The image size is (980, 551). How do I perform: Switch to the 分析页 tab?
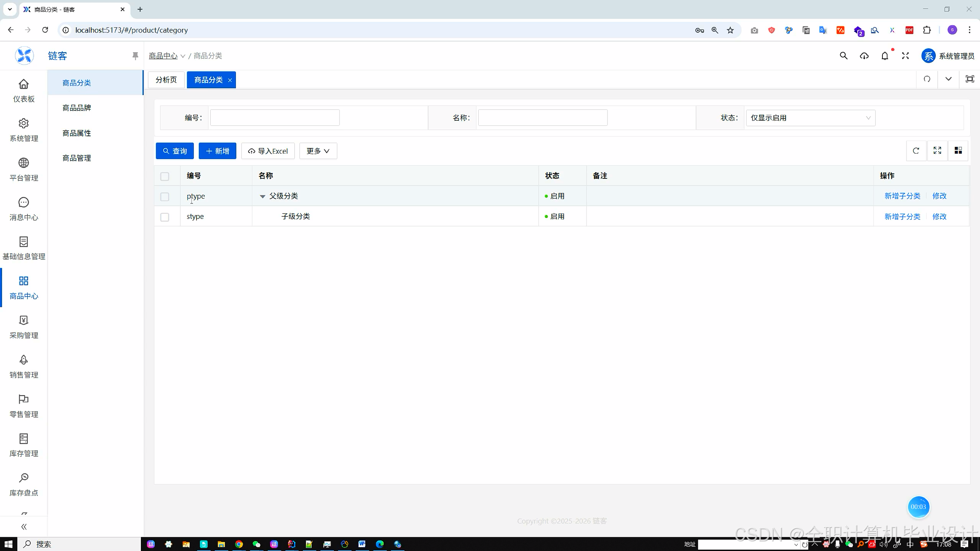[x=165, y=79]
